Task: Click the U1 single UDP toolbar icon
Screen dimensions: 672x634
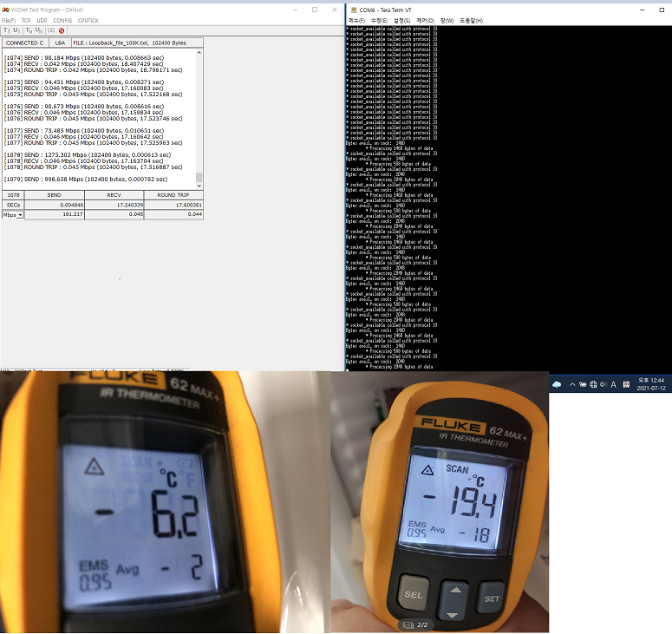Action: pos(16,30)
